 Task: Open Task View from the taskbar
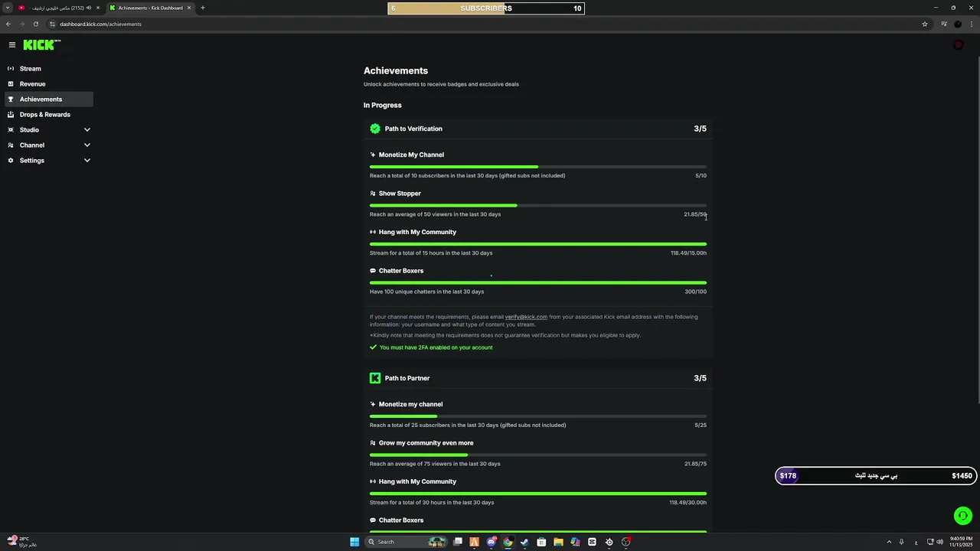click(458, 542)
